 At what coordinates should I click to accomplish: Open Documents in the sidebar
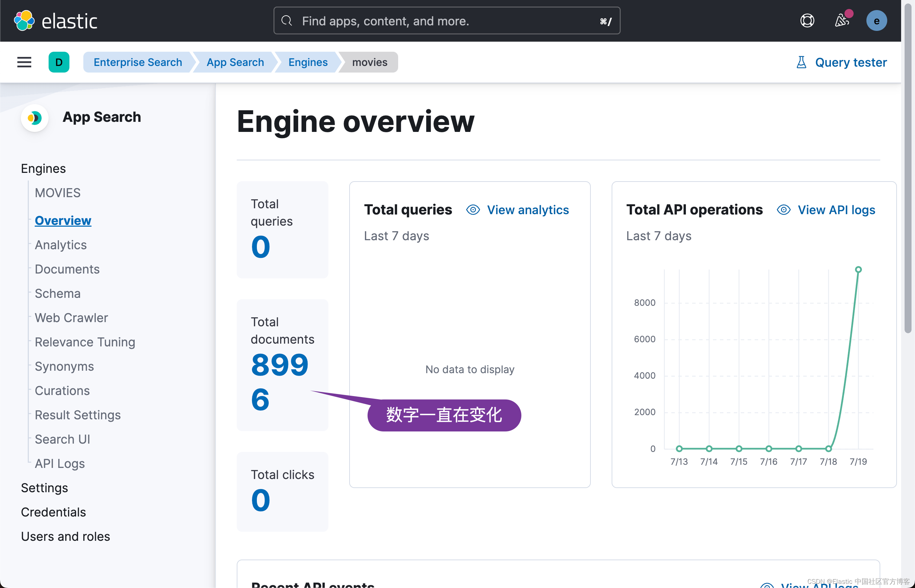coord(67,269)
